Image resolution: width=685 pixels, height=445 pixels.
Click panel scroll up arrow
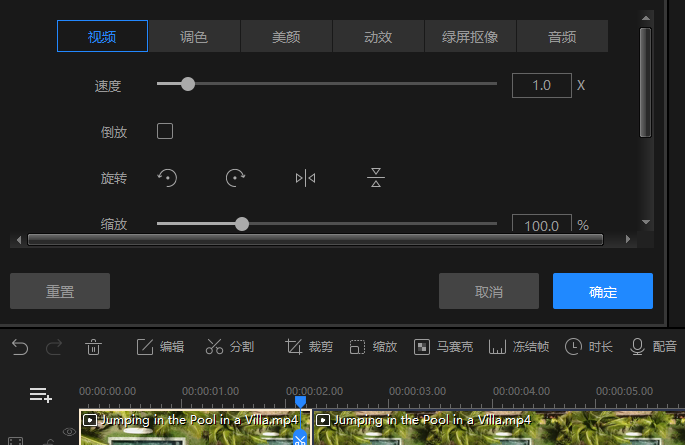coord(646,18)
